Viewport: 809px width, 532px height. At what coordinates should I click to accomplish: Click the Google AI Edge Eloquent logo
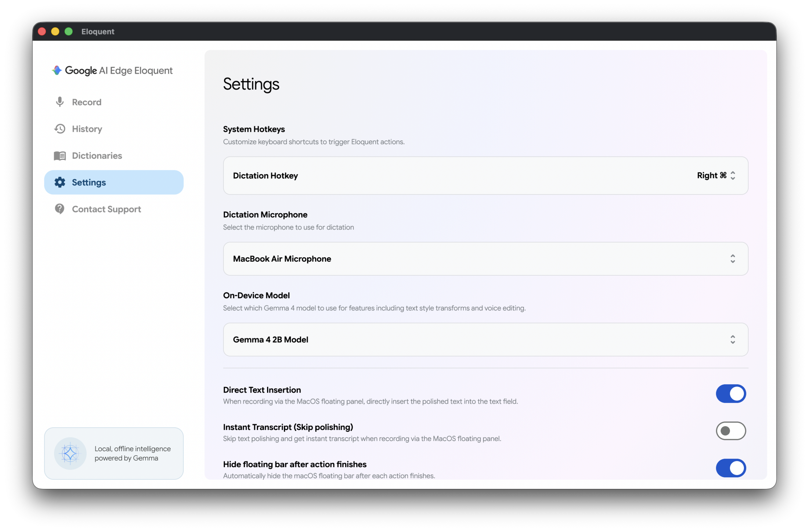pos(112,70)
